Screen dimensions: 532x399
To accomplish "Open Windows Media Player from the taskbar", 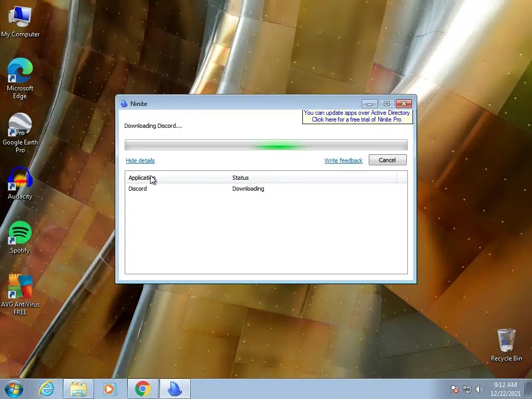I will point(110,389).
